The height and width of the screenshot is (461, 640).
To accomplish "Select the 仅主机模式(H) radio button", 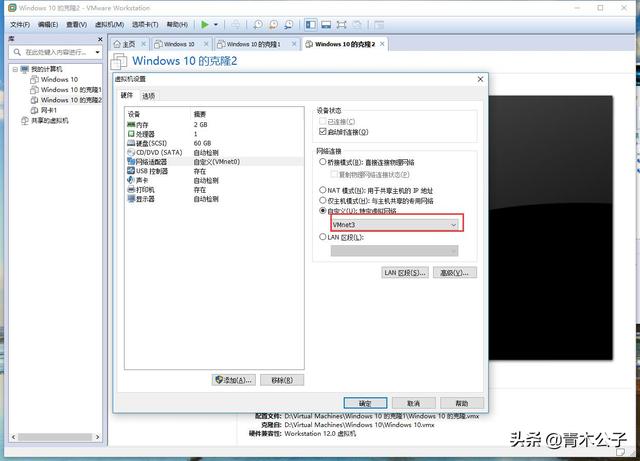I will click(x=322, y=200).
